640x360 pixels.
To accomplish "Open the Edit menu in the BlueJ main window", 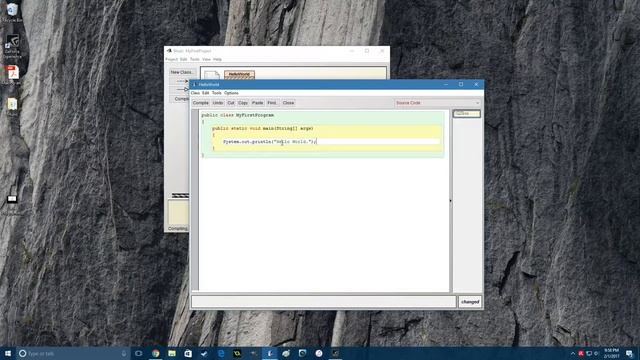I will click(x=184, y=60).
